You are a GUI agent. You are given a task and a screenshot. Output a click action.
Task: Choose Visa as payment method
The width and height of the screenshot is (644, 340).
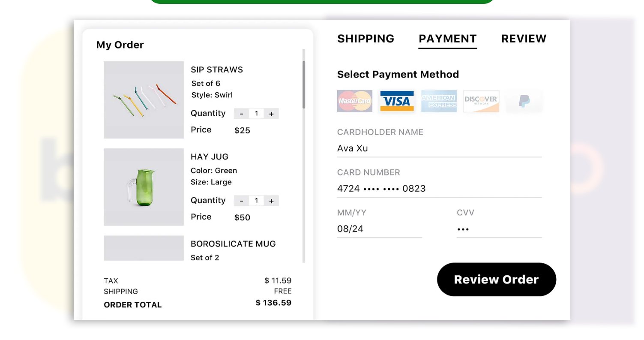click(x=397, y=101)
